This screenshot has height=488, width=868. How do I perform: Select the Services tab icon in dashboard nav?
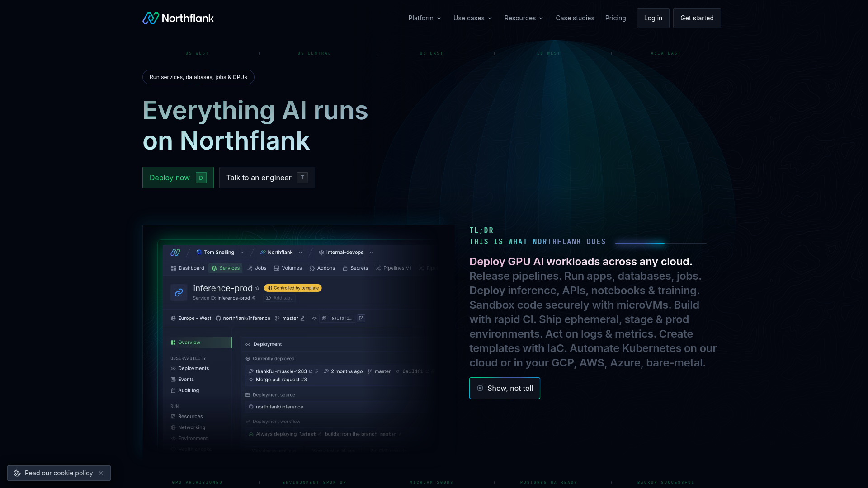tap(214, 268)
